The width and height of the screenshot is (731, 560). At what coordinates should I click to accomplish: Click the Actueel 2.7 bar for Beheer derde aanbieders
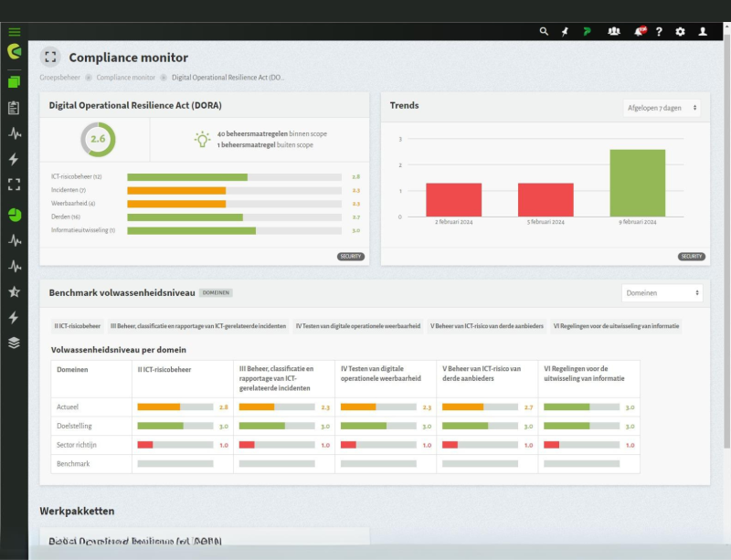pyautogui.click(x=481, y=407)
